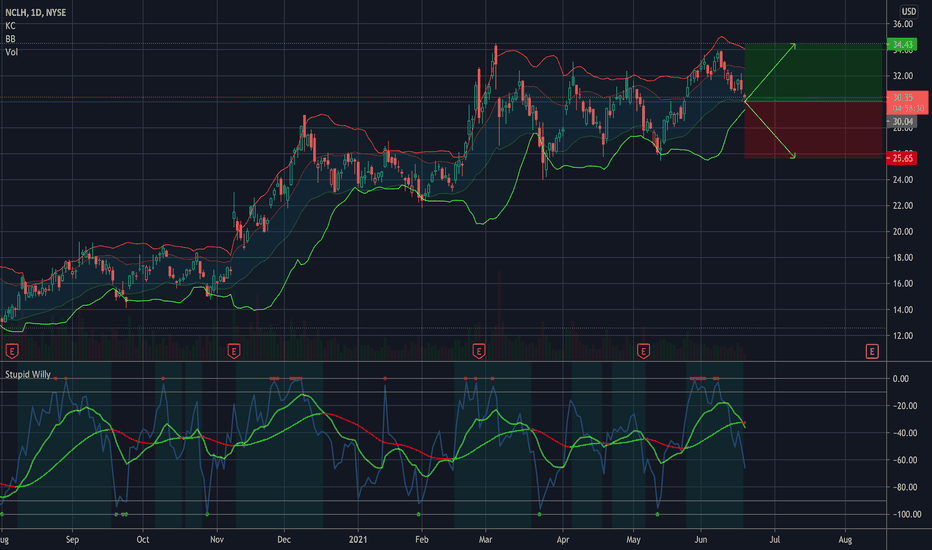The height and width of the screenshot is (550, 932).
Task: Click the green 34.43 target price label
Action: (x=902, y=45)
